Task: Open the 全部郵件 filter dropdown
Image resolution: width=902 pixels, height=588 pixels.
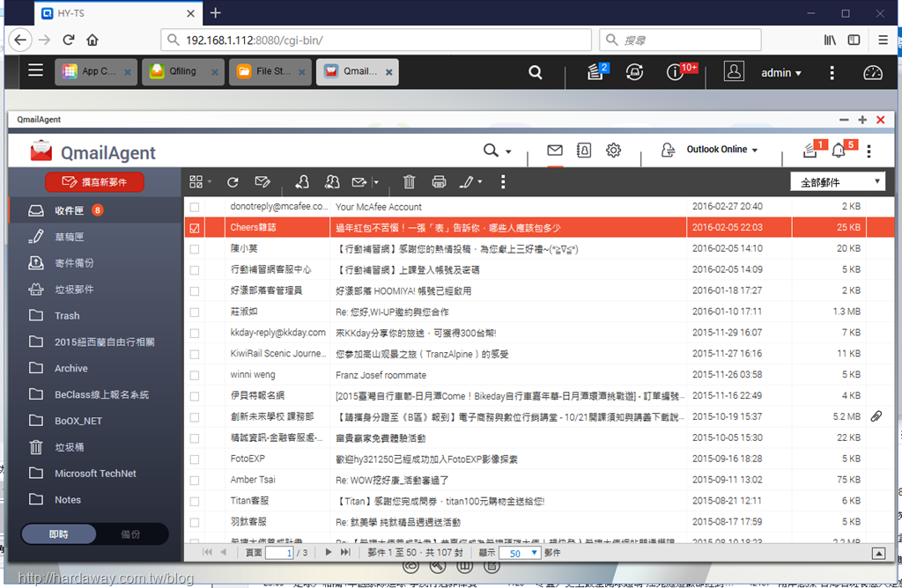Action: tap(838, 182)
